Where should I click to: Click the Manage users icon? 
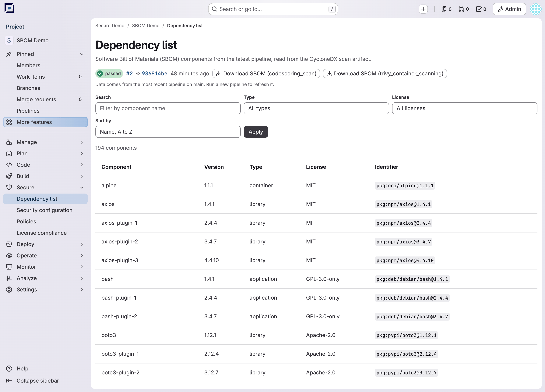[x=9, y=142]
